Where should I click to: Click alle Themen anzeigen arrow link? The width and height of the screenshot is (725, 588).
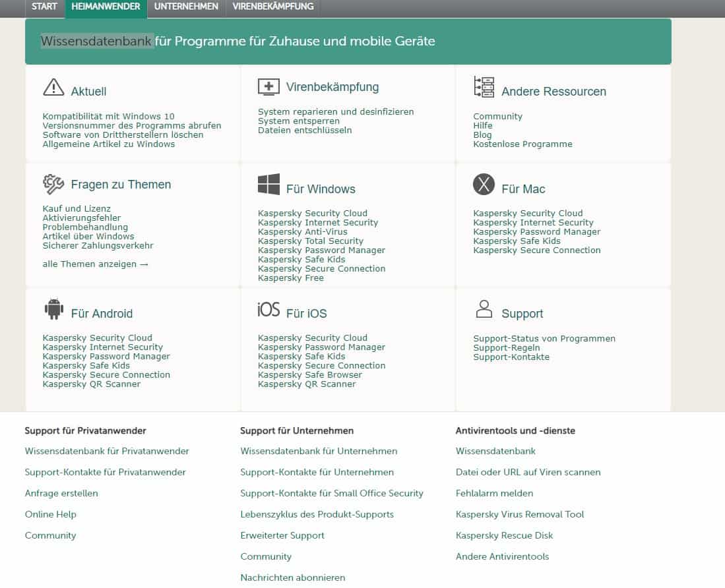point(95,264)
